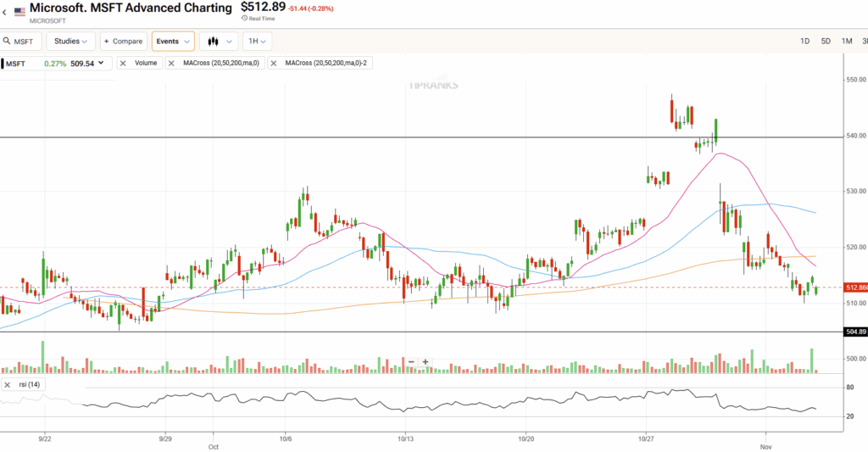The width and height of the screenshot is (868, 452).
Task: Expand the MSFT series legend chevron
Action: pyautogui.click(x=102, y=63)
